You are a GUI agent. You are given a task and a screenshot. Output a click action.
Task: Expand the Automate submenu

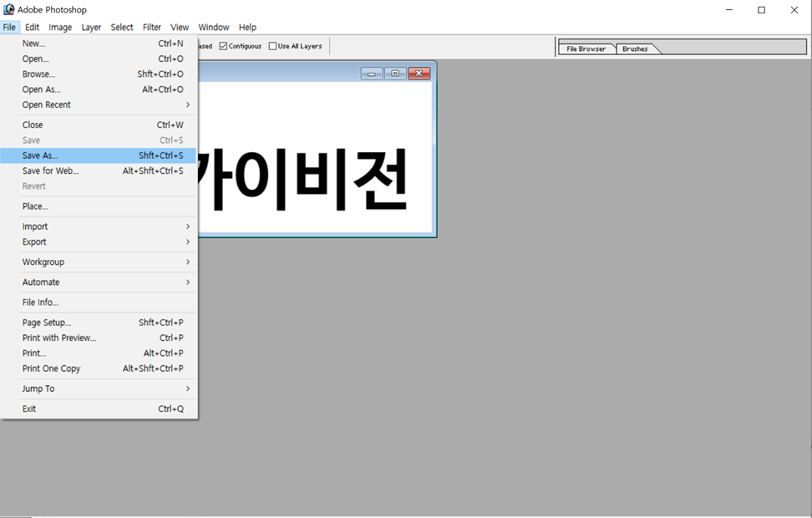tap(99, 282)
